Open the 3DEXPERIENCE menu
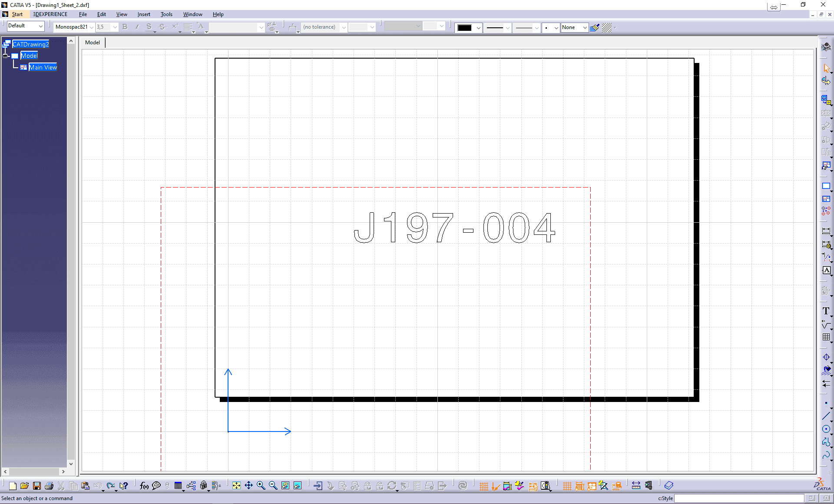Viewport: 834px width, 504px height. click(50, 14)
